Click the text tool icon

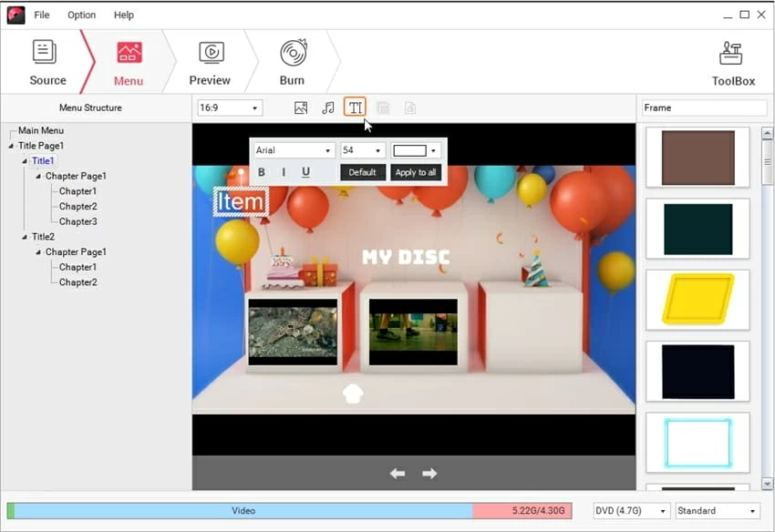tap(356, 107)
